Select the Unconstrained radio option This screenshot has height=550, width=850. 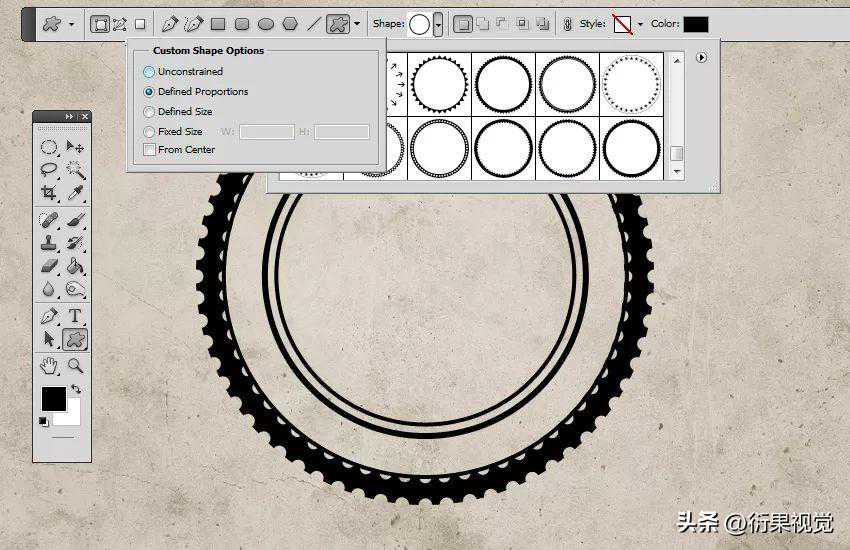pyautogui.click(x=150, y=72)
